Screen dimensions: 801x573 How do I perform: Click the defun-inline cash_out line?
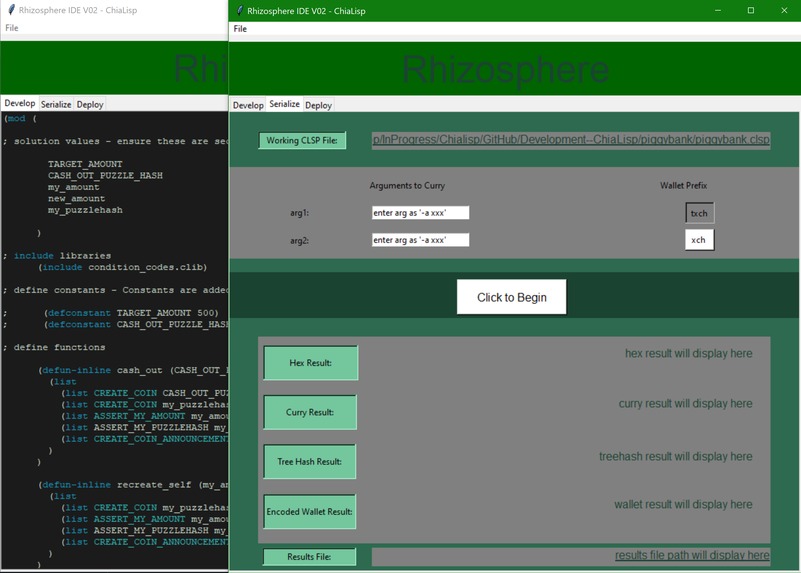[x=133, y=370]
